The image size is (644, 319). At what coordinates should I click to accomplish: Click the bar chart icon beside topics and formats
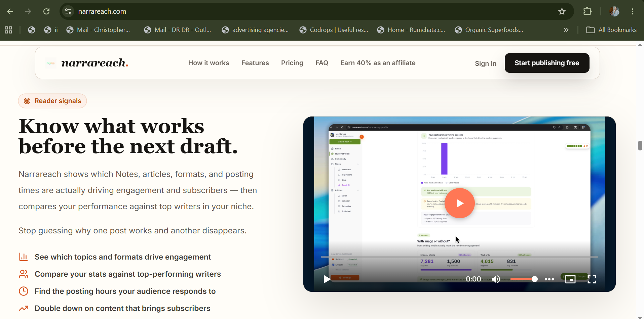[24, 257]
